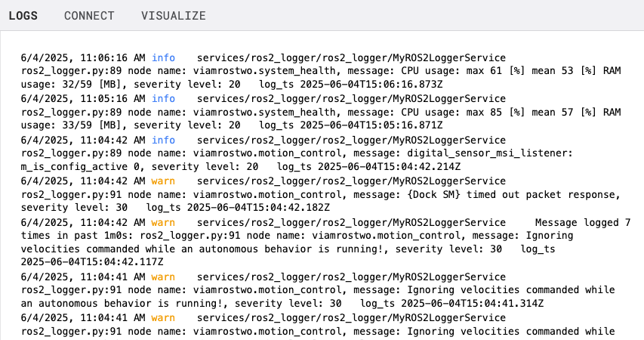Image resolution: width=644 pixels, height=340 pixels.
Task: Open the CONNECT tab
Action: 89,16
